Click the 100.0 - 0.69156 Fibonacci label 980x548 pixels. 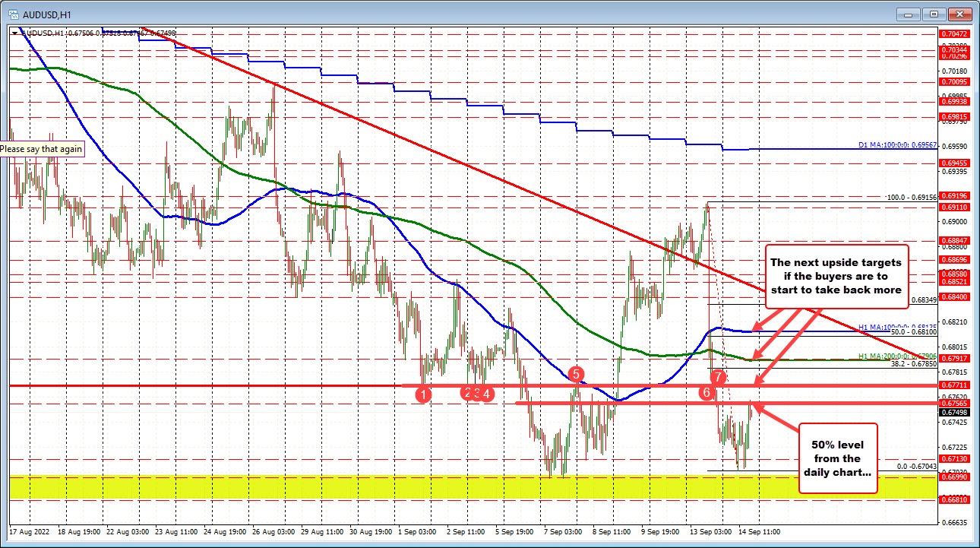[x=912, y=198]
